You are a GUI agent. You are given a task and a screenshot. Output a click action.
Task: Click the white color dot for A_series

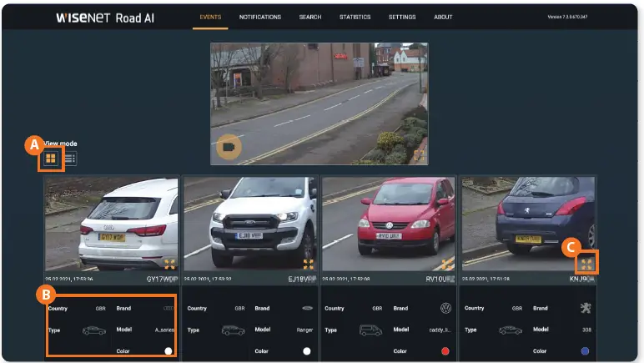[x=169, y=351]
